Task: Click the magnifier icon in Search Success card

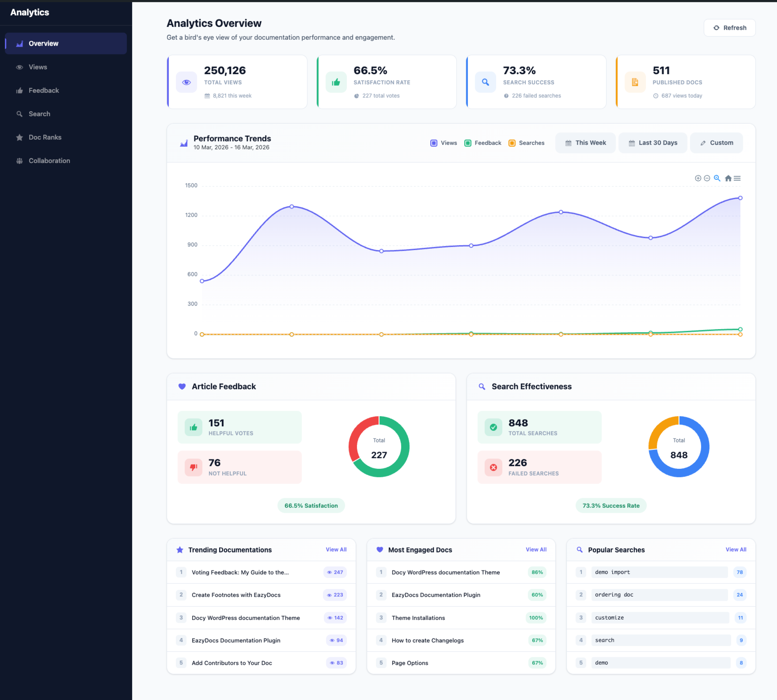Action: click(485, 82)
